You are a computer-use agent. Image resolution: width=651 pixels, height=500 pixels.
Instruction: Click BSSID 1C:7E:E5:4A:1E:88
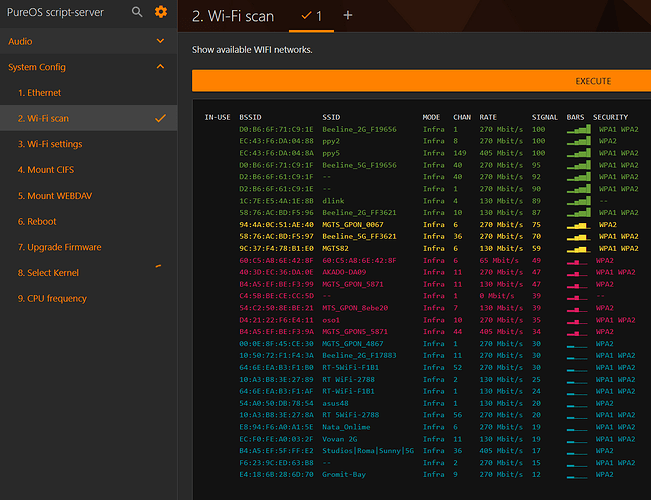[277, 201]
